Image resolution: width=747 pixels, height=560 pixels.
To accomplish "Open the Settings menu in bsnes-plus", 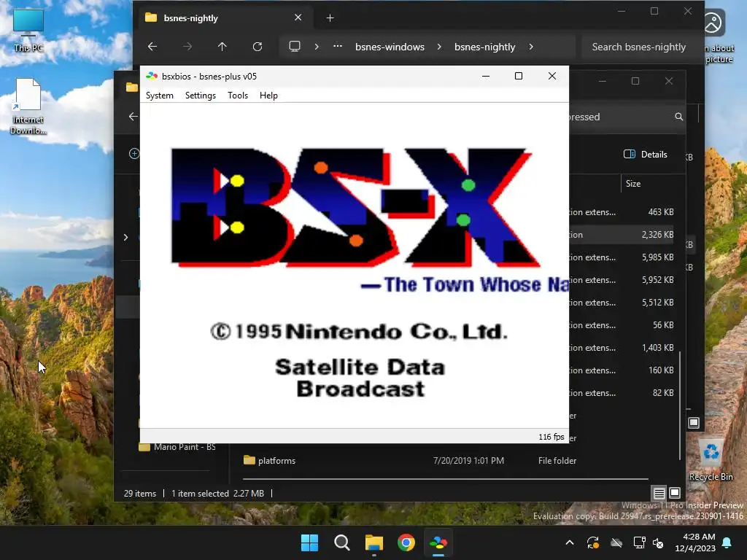I will (x=200, y=96).
